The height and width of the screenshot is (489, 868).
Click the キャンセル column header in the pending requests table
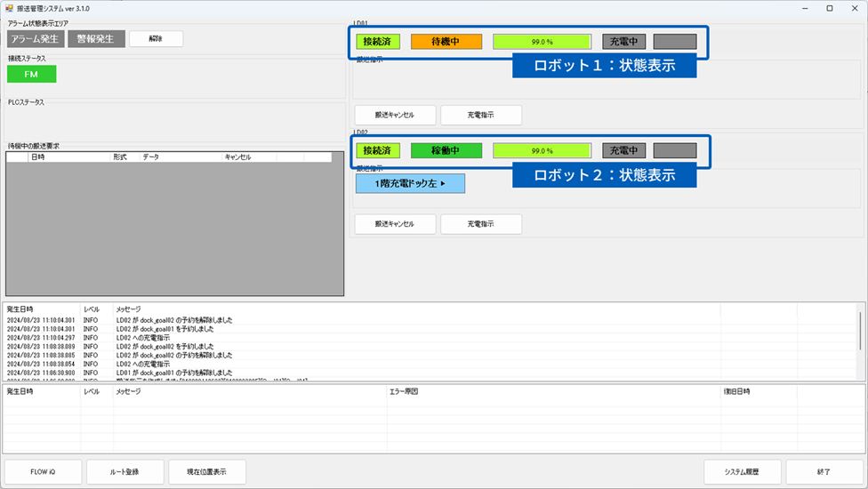click(237, 157)
